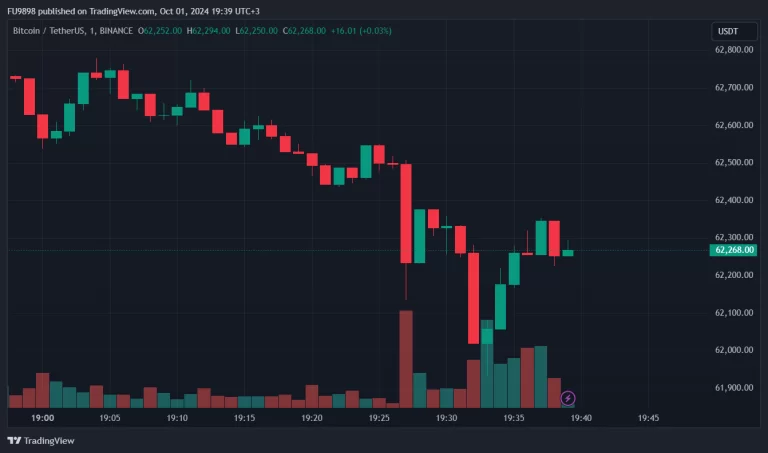
Task: Click the 62,000.00 price scale label
Action: [733, 350]
